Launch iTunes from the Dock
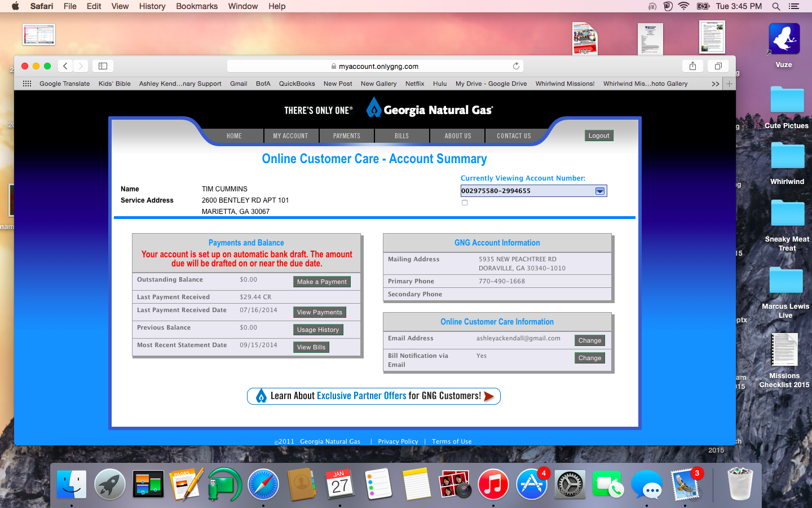The width and height of the screenshot is (812, 508). coord(493,485)
